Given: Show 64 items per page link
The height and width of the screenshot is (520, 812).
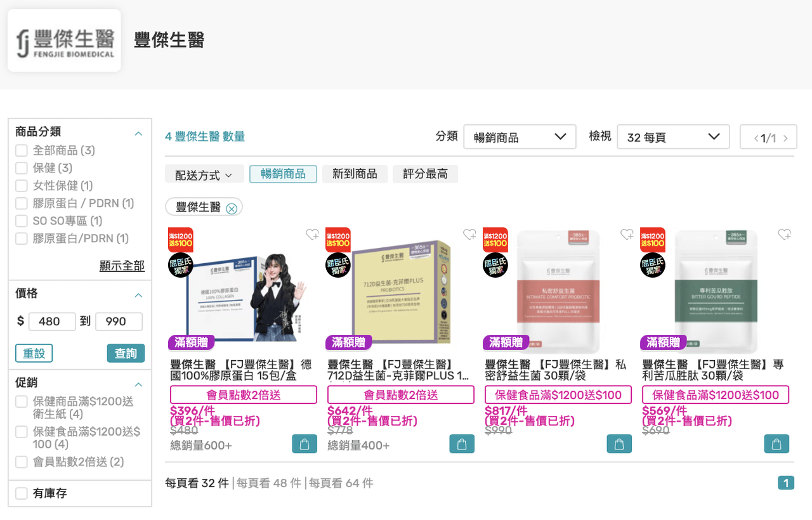Looking at the screenshot, I should [341, 483].
